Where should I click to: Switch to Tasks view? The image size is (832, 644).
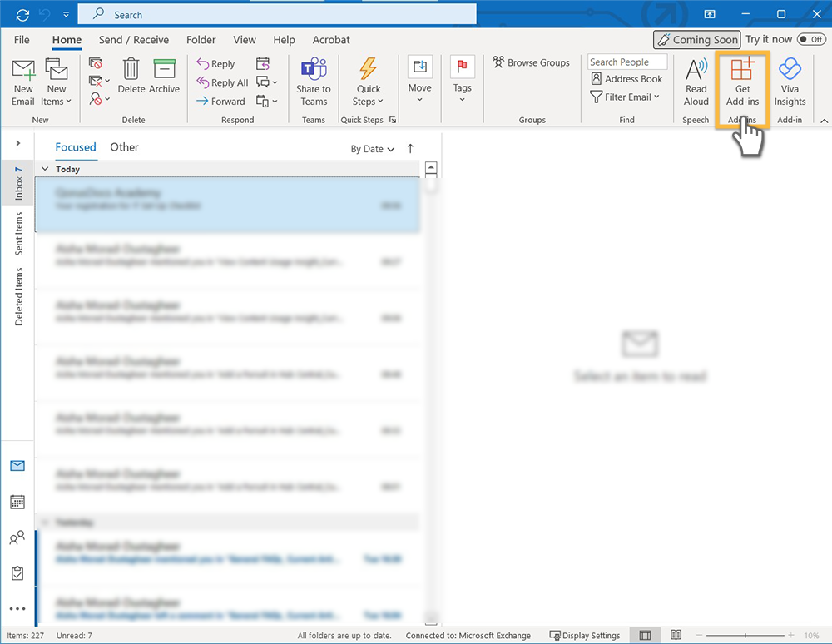pyautogui.click(x=17, y=573)
